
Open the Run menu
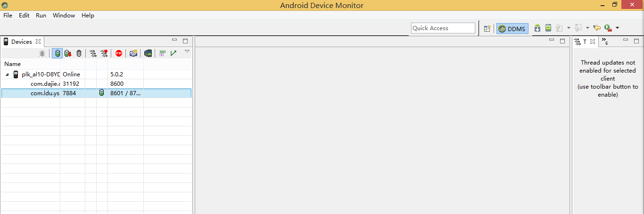coord(41,15)
